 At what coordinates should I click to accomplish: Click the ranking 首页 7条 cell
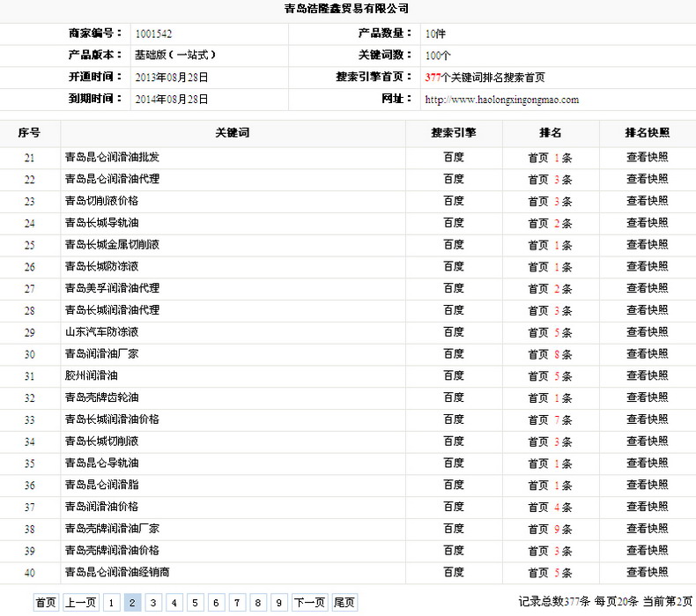tap(550, 420)
